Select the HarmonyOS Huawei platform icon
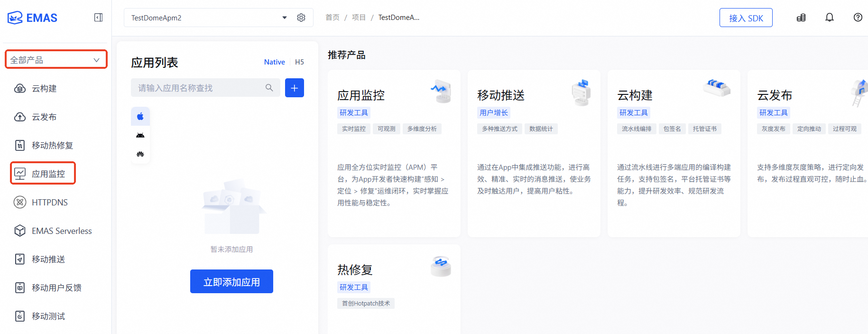868x334 pixels. pyautogui.click(x=140, y=154)
